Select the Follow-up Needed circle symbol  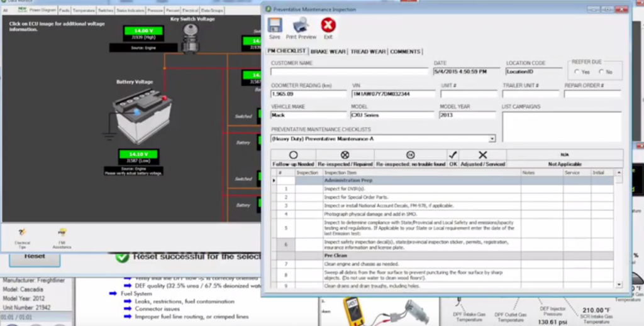293,155
